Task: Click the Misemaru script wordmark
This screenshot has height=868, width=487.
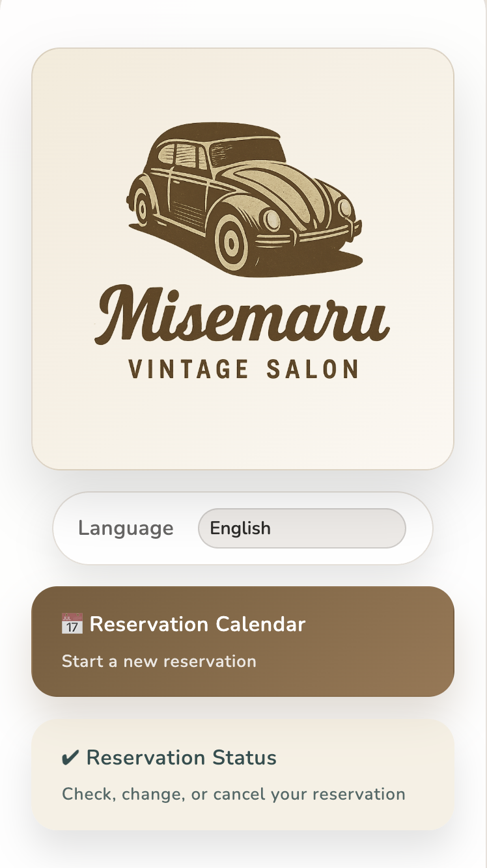Action: coord(242,314)
